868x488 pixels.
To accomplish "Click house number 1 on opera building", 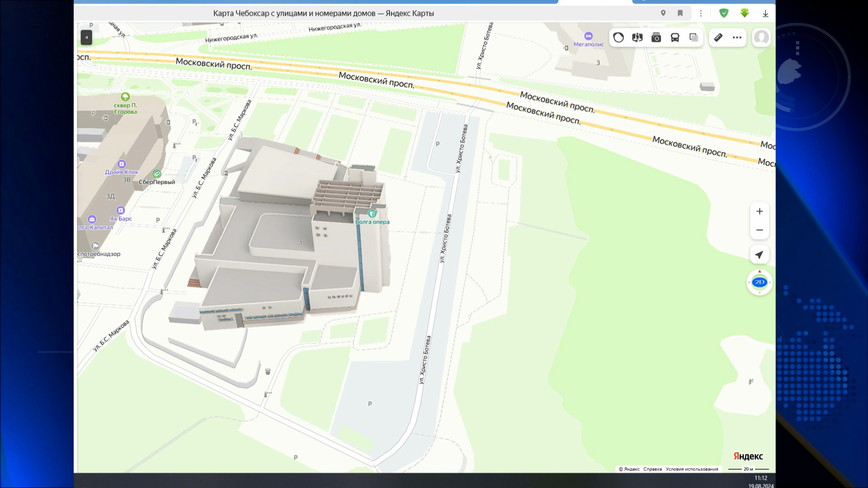I will click(301, 243).
